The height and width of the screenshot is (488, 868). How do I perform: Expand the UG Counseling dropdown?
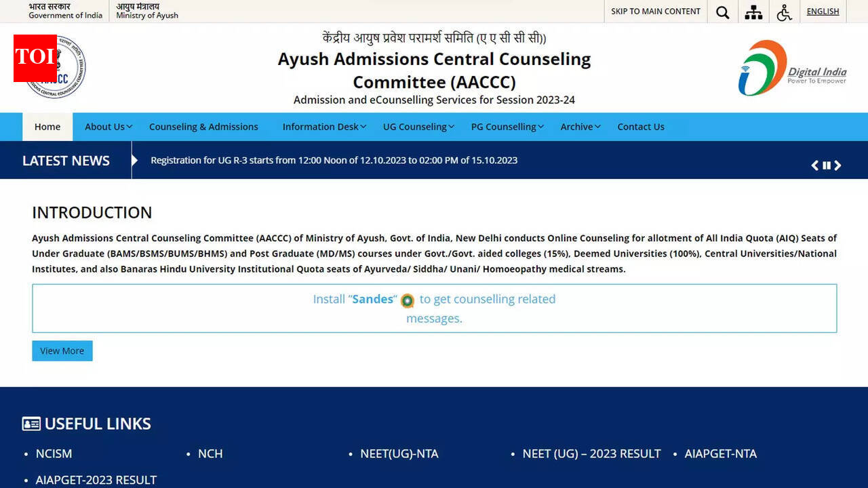point(418,127)
